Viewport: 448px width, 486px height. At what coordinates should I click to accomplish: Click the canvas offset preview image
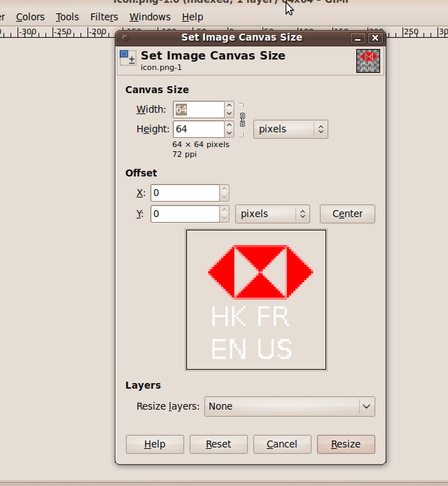(256, 300)
